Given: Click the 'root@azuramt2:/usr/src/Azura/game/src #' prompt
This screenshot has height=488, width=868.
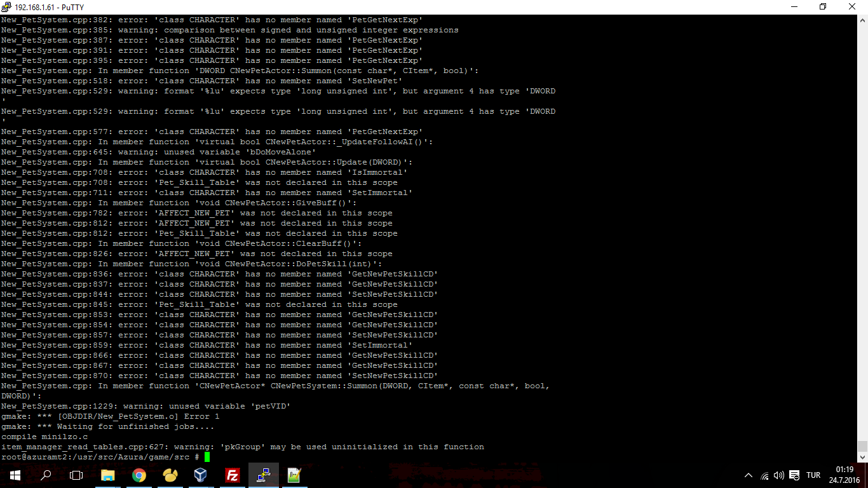Looking at the screenshot, I should [100, 457].
